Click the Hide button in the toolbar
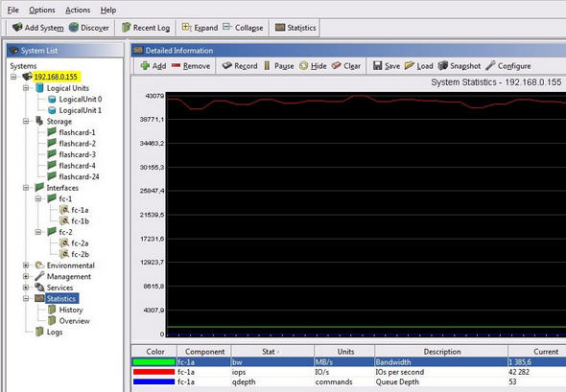The height and width of the screenshot is (392, 566). (x=313, y=66)
